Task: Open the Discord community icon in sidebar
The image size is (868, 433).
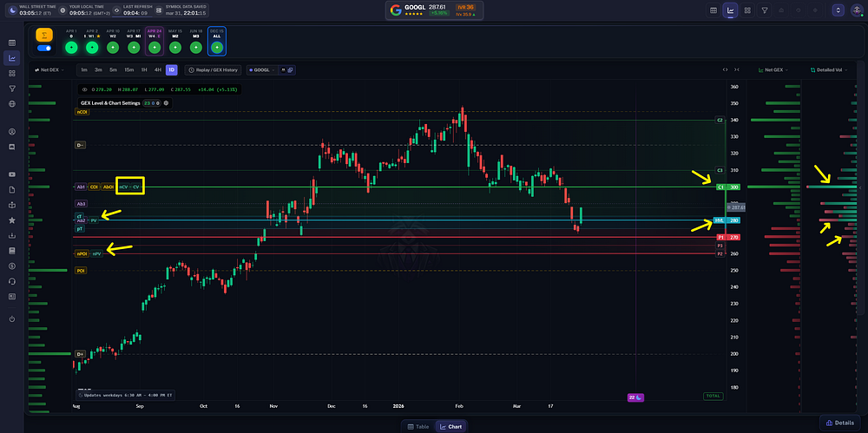Action: (x=12, y=147)
